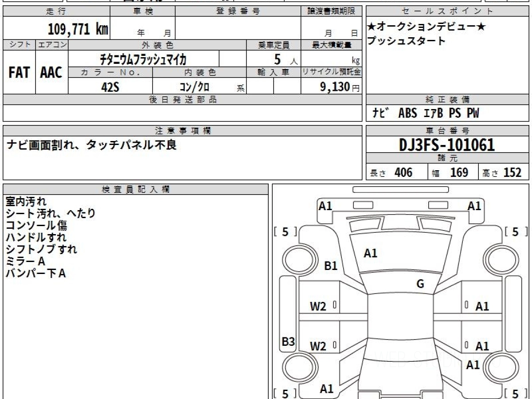The height and width of the screenshot is (399, 532).
Task: Click the A1 mark on the hood
Action: pyautogui.click(x=370, y=253)
